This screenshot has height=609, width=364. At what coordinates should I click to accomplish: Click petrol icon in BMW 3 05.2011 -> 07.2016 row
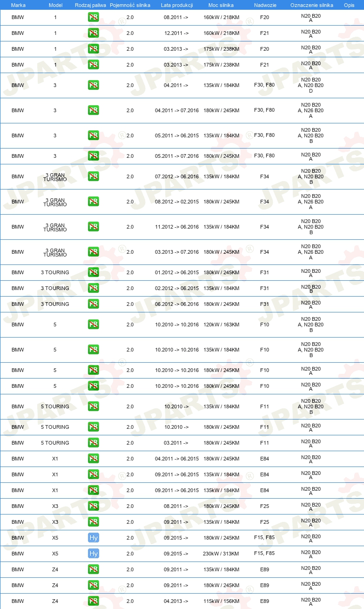click(x=94, y=156)
